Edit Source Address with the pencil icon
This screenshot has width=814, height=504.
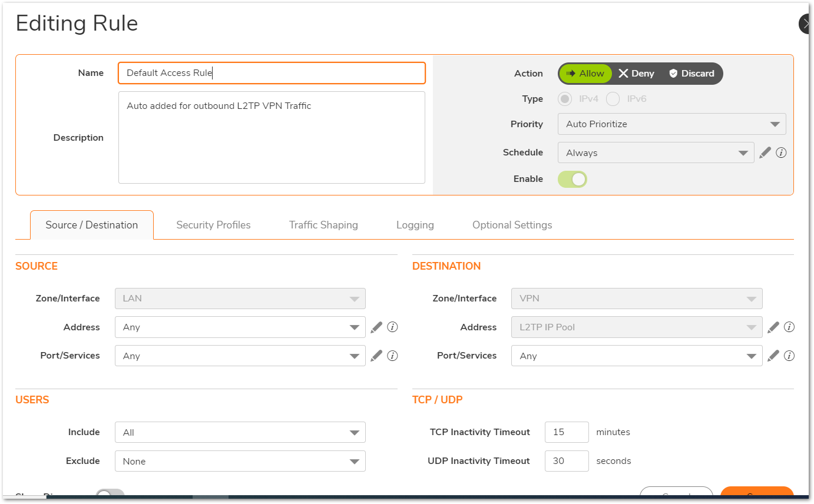point(376,327)
